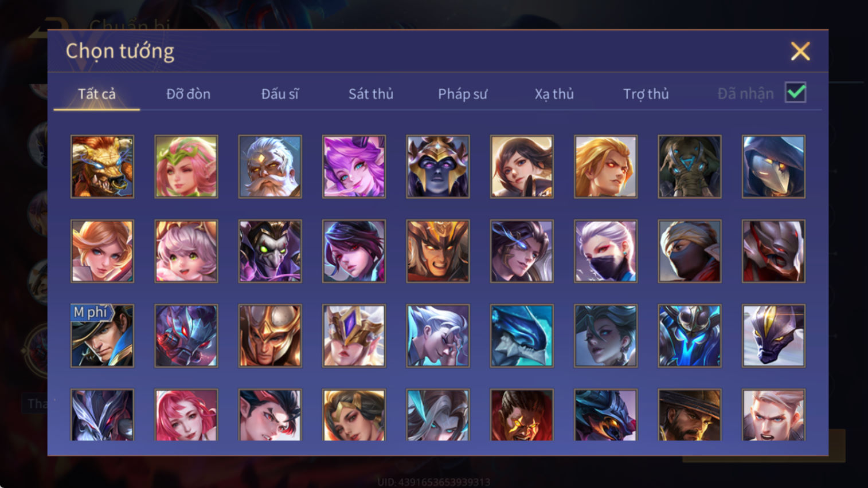The width and height of the screenshot is (868, 488).
Task: Select the blue ice dragon hero portrait
Action: point(522,336)
